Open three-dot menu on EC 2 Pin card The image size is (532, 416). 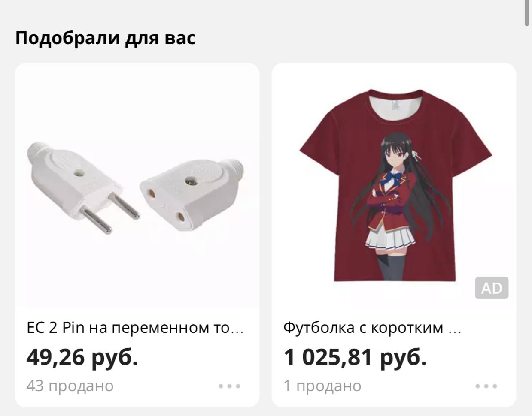pyautogui.click(x=229, y=386)
